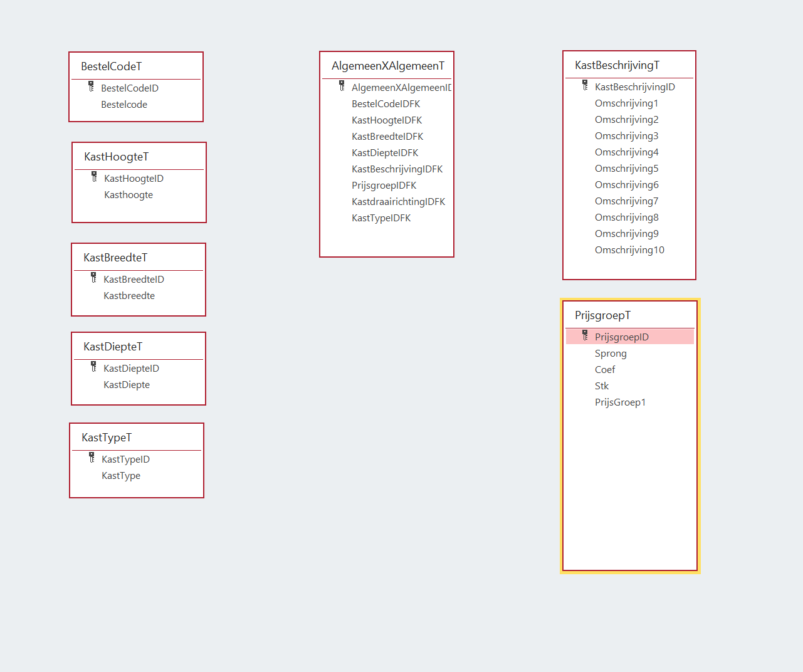Click the key icon next to KastHoogteID
This screenshot has width=803, height=672.
(94, 177)
